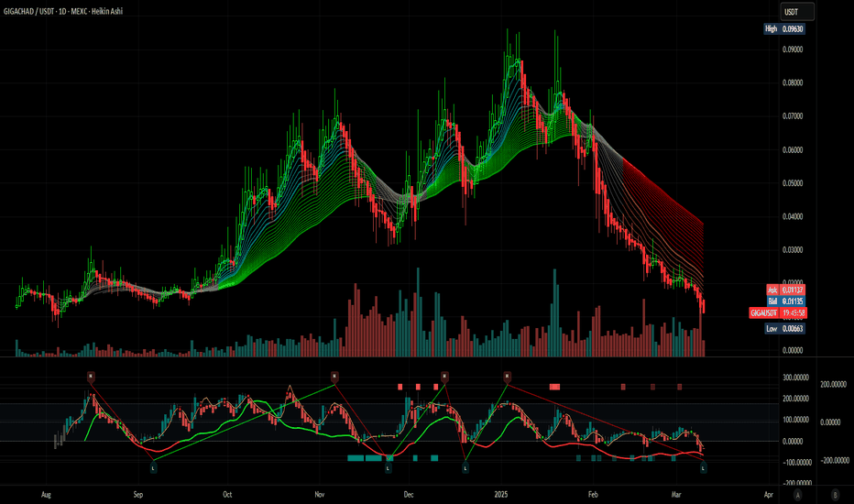Click the 0.03000 price axis value
This screenshot has width=854, height=504.
click(x=793, y=250)
